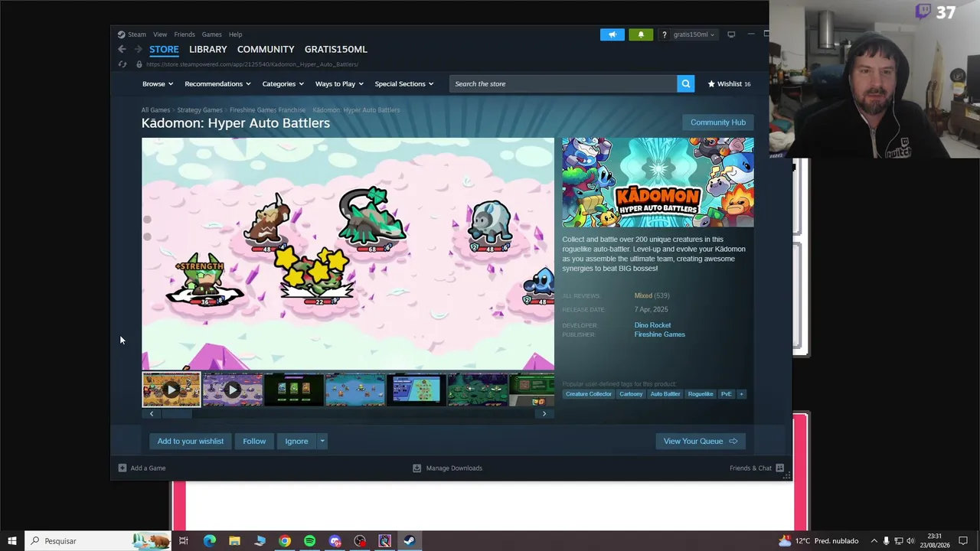
Task: Click the volume speaker icon in system tray
Action: point(911,541)
